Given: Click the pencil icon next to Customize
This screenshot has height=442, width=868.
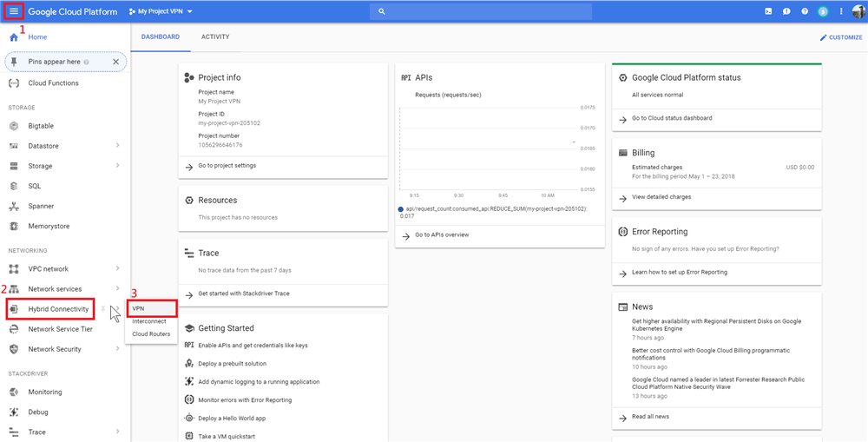Looking at the screenshot, I should [823, 37].
